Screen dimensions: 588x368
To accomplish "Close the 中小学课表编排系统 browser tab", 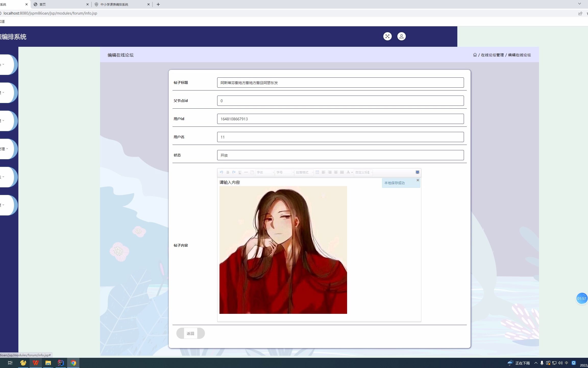I will pyautogui.click(x=149, y=4).
